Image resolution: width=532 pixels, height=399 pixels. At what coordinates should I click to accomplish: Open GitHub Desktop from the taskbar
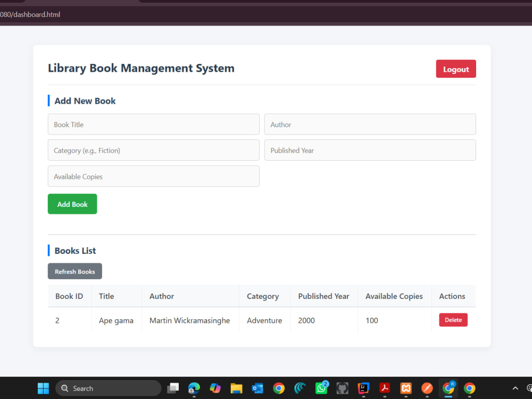tap(342, 388)
